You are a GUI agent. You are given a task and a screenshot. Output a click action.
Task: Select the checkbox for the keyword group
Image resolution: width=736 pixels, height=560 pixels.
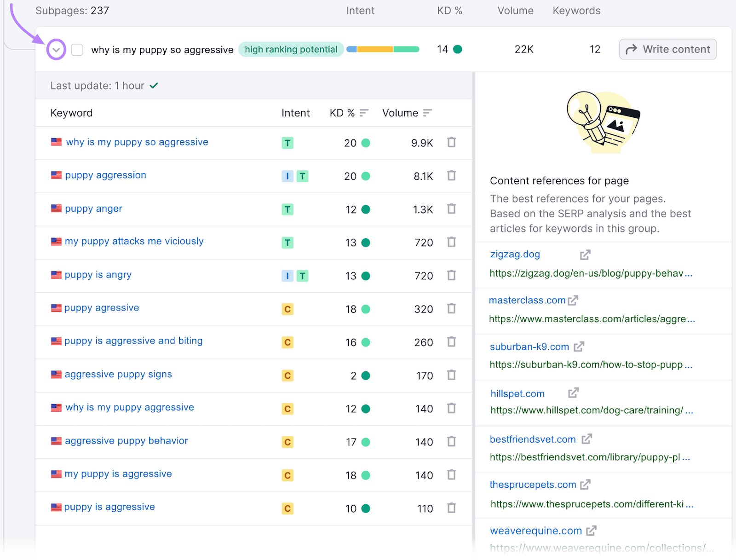[77, 49]
